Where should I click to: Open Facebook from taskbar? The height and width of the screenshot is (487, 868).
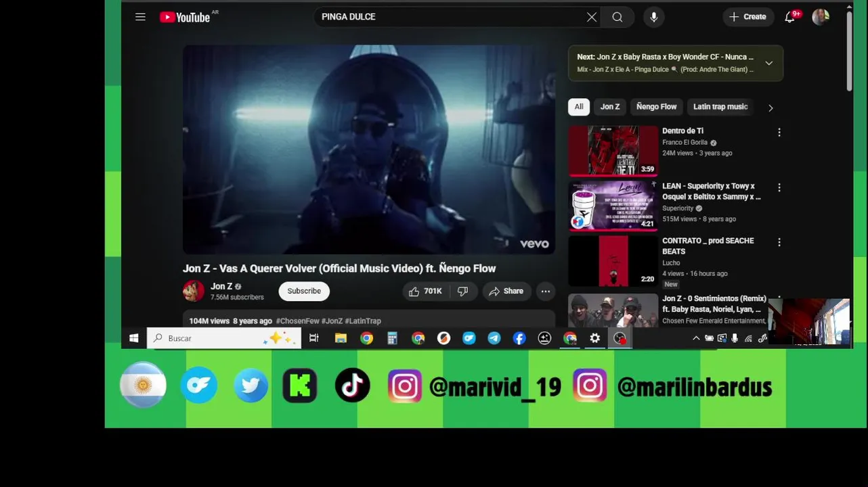coord(519,338)
